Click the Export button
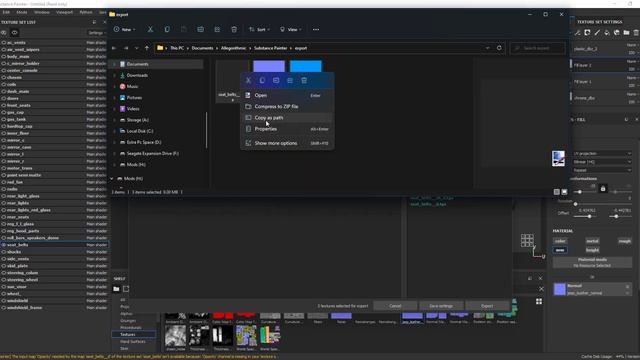Screen dimensions: 640x360 (x=487, y=306)
